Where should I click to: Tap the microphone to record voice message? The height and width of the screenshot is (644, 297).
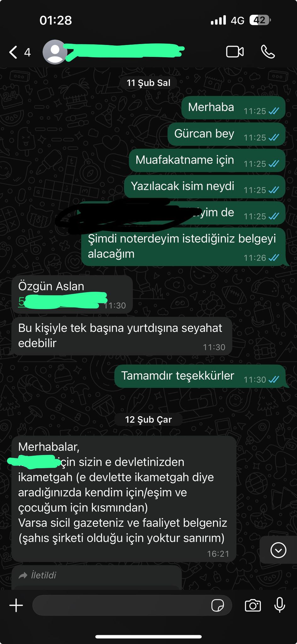pos(279,605)
